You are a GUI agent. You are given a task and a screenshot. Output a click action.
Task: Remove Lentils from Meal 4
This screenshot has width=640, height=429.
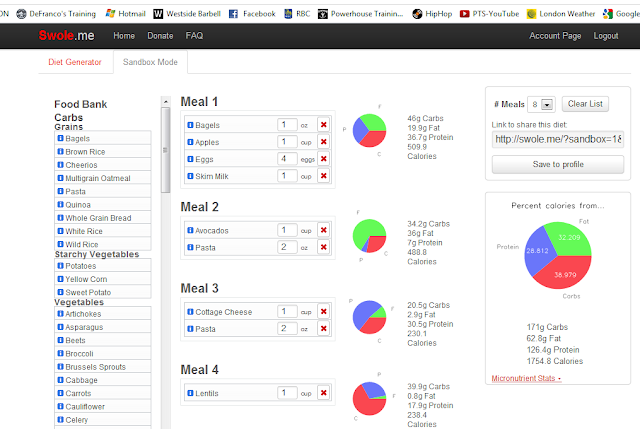324,393
